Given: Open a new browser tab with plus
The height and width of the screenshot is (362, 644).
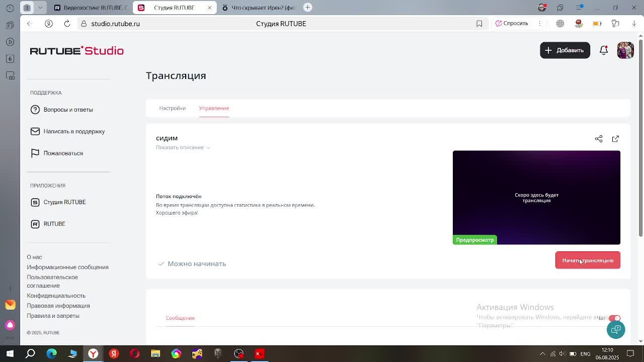Looking at the screenshot, I should 308,8.
